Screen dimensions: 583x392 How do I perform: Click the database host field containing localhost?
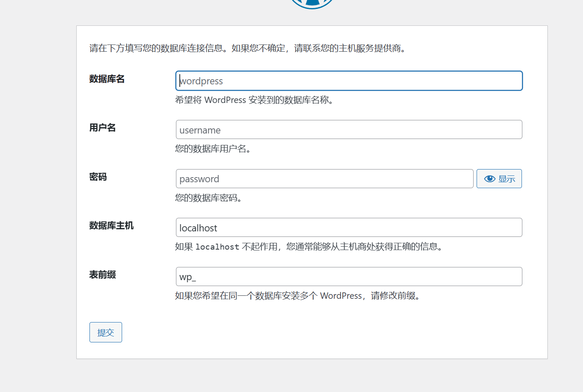point(349,228)
